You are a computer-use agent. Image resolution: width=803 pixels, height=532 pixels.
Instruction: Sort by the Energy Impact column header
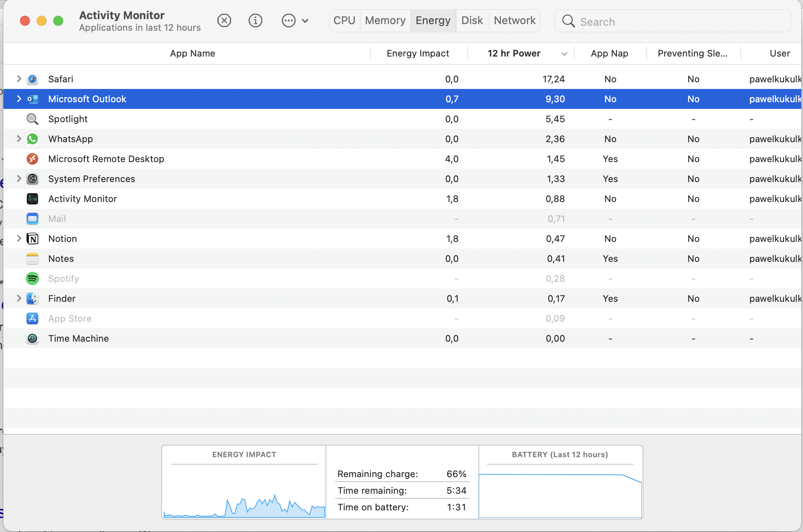(417, 53)
